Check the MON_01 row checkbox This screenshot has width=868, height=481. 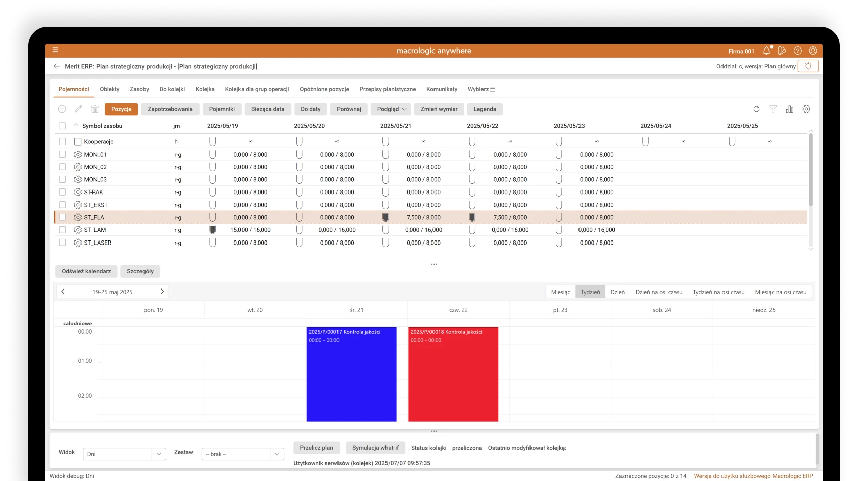(62, 154)
